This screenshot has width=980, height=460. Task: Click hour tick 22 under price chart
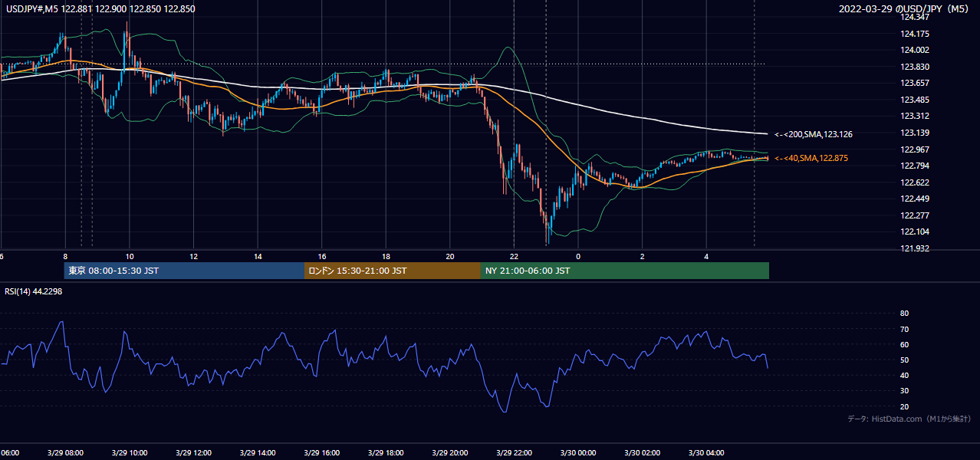[514, 256]
